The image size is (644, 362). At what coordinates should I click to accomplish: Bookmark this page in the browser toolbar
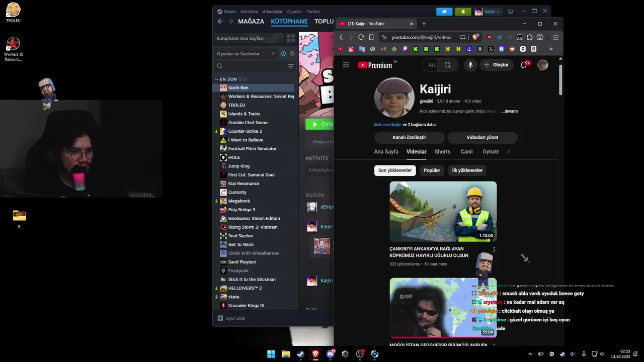[x=371, y=37]
